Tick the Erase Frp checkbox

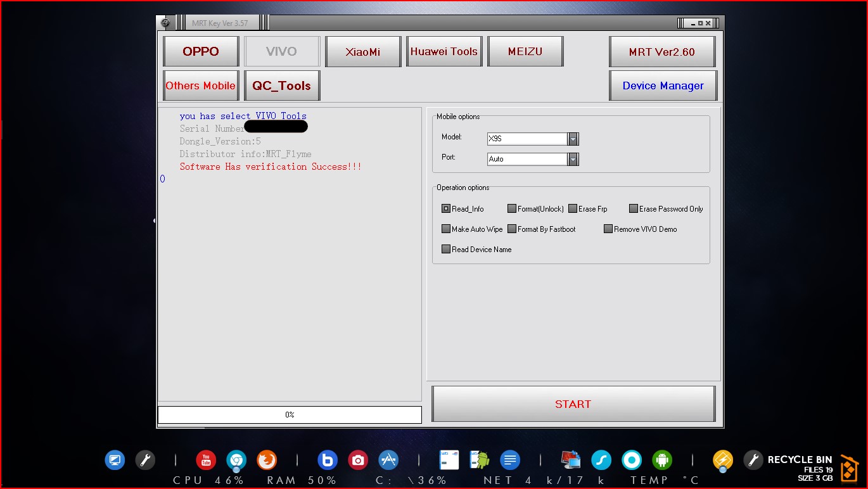point(573,208)
